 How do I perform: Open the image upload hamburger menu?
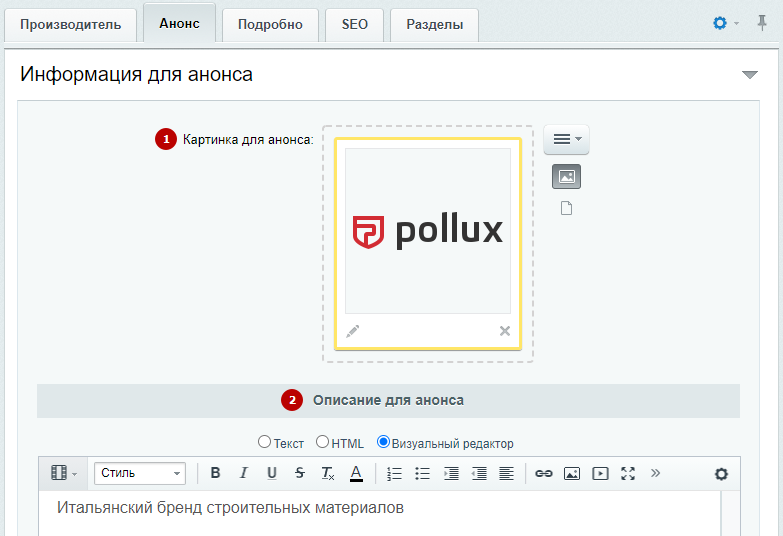(x=566, y=139)
